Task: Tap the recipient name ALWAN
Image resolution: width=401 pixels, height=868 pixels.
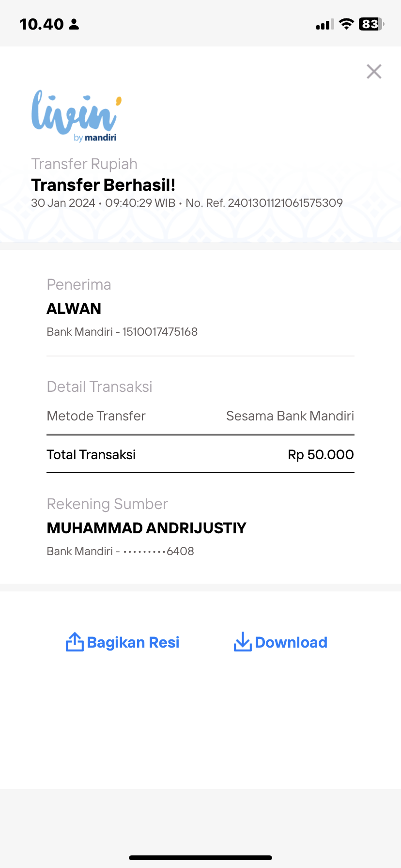Action: coord(74,309)
